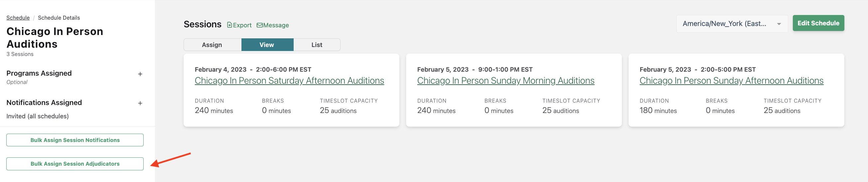Open Chicago In Person Sunday Morning Auditions
The image size is (868, 182).
[506, 81]
